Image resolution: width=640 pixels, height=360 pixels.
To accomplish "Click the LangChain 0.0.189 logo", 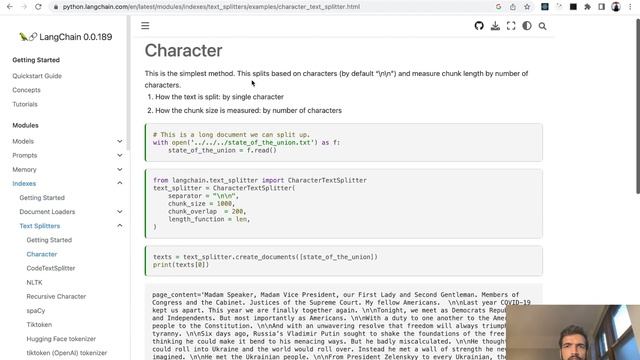I will 65,37.
